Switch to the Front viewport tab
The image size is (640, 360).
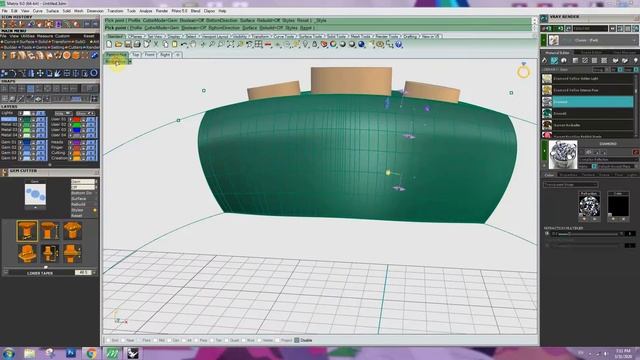pos(149,54)
